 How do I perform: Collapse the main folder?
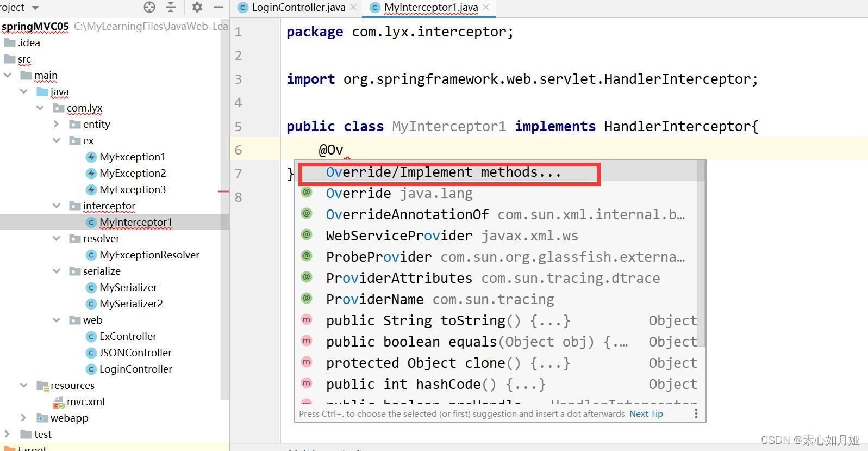8,75
